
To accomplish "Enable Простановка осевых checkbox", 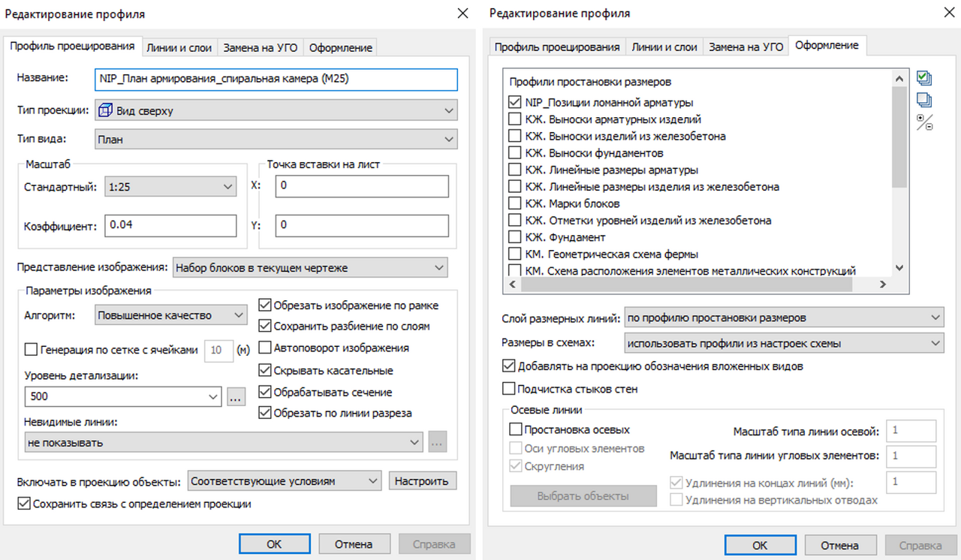I will (515, 429).
